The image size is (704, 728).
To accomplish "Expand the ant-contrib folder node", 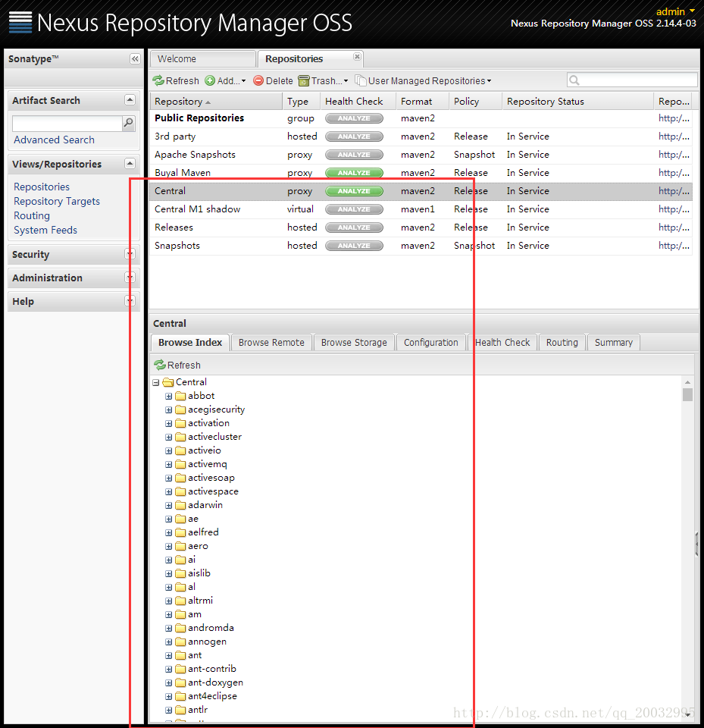I will [168, 670].
